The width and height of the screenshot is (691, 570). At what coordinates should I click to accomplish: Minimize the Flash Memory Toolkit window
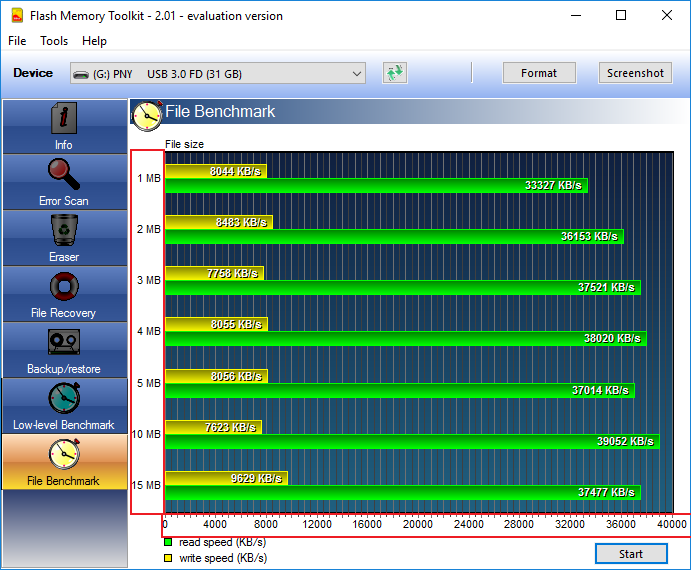pyautogui.click(x=576, y=15)
